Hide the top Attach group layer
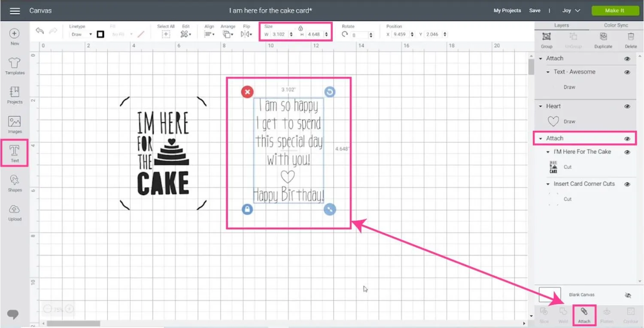Viewport: 644px width, 328px height. (x=627, y=59)
